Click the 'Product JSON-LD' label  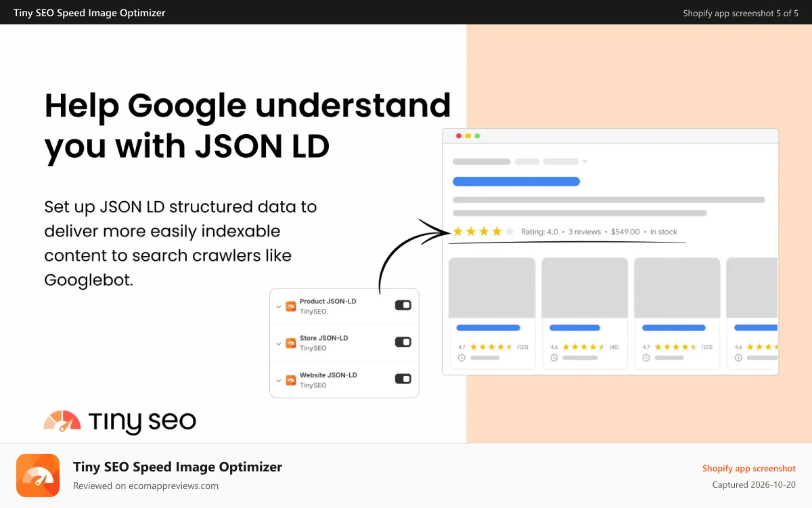click(328, 301)
